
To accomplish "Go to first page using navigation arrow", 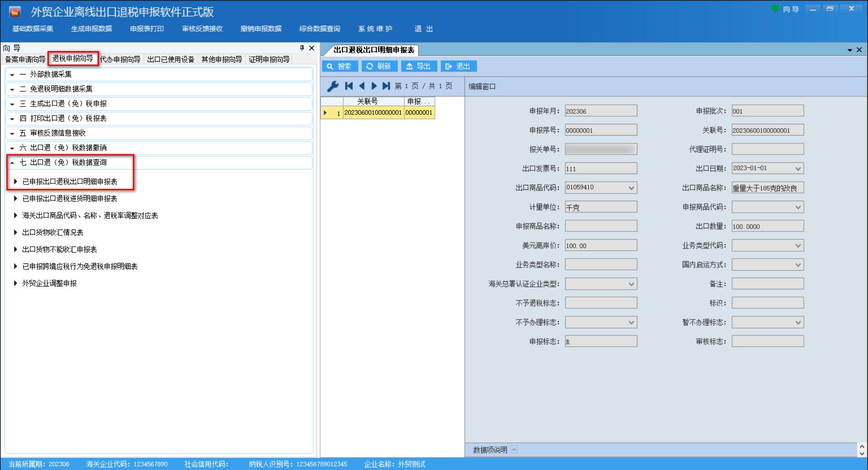I will point(349,86).
